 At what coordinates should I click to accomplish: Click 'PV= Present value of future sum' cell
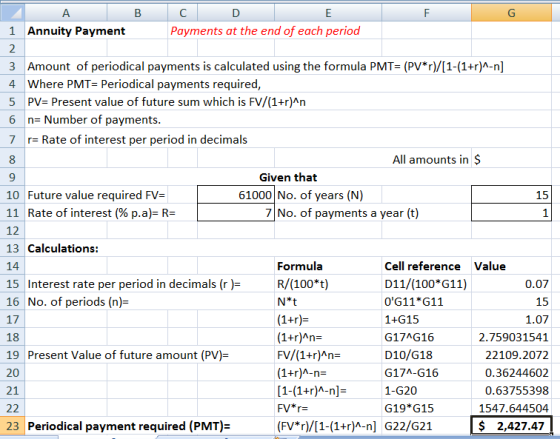166,102
